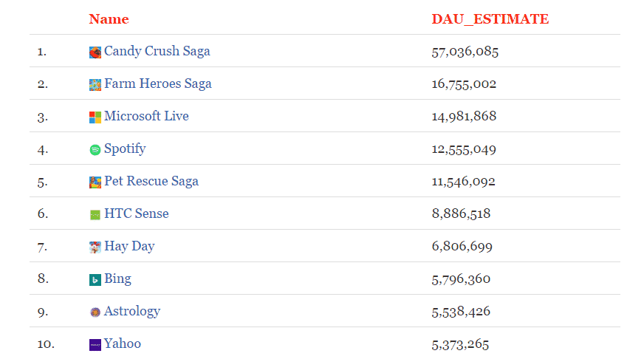Sort by the Name column header
The width and height of the screenshot is (644, 359).
click(109, 19)
